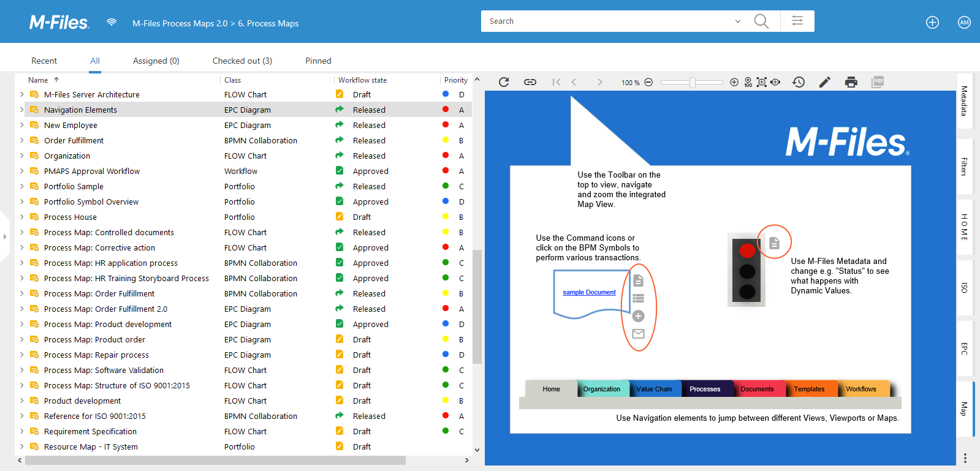980x471 pixels.
Task: Click the zoom out minus icon
Action: (648, 82)
